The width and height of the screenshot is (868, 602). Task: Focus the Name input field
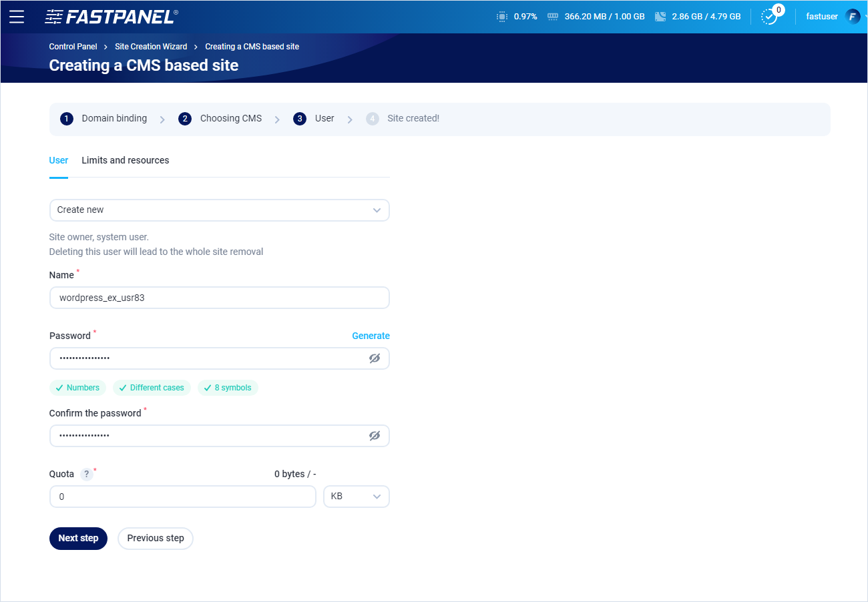click(x=220, y=298)
